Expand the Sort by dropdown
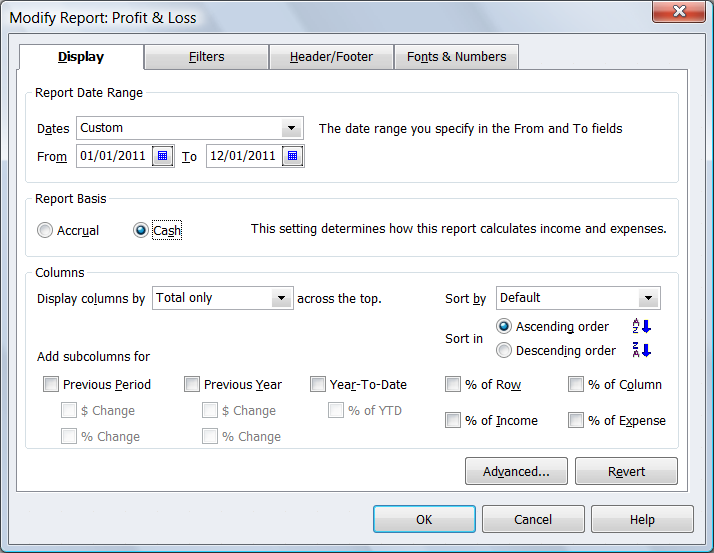The width and height of the screenshot is (714, 553). coord(649,298)
